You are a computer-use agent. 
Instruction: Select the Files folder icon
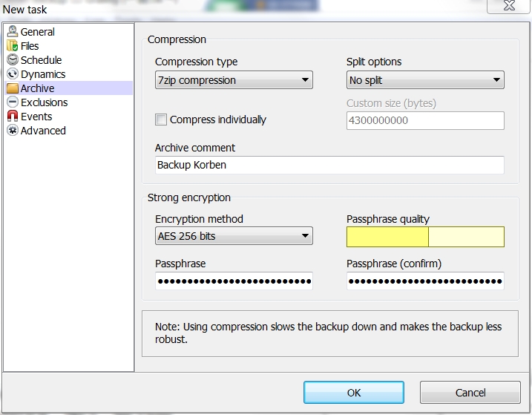click(x=13, y=45)
